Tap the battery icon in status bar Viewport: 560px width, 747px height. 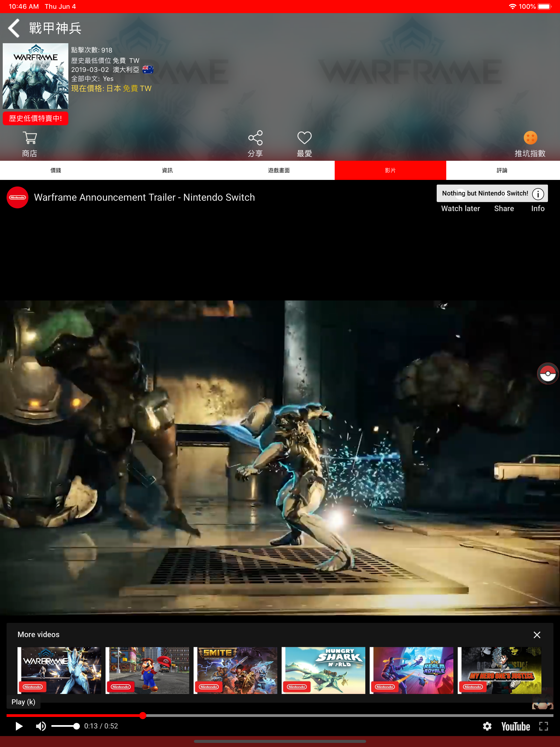coord(544,6)
